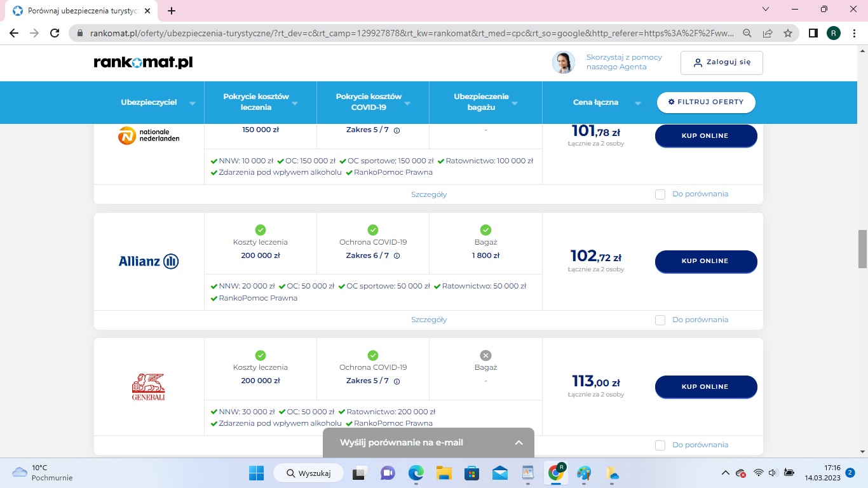
Task: Expand Szczegóły for the Allianz offer
Action: click(x=429, y=320)
